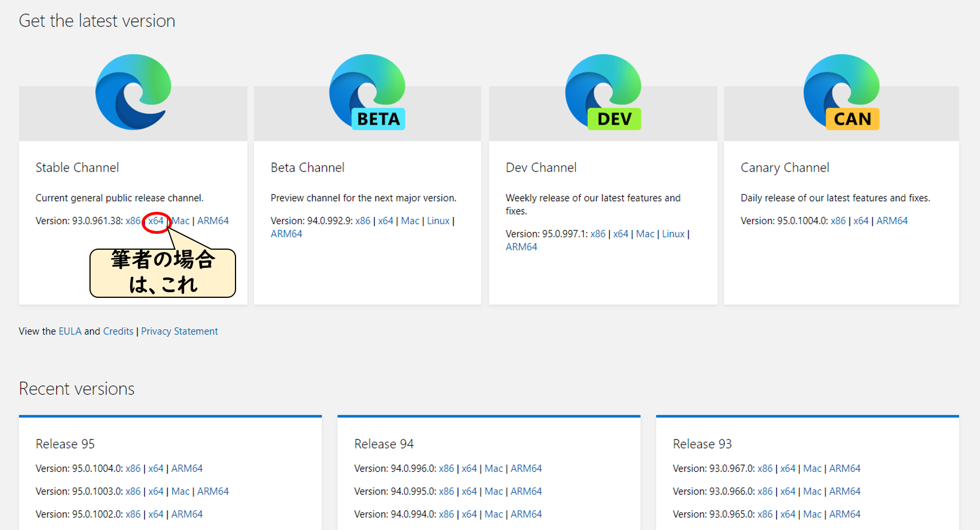Download version 93.0.965.0 Mac

click(x=812, y=514)
